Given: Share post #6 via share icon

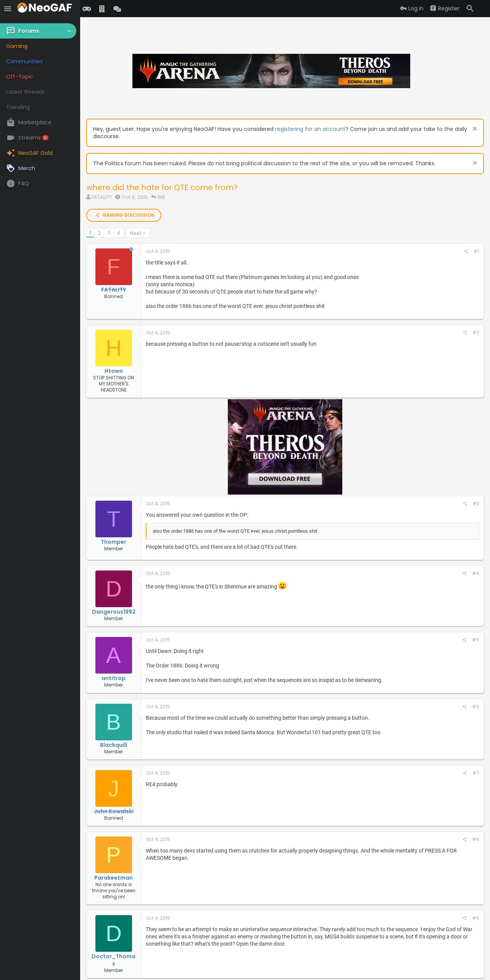Looking at the screenshot, I should (x=464, y=707).
